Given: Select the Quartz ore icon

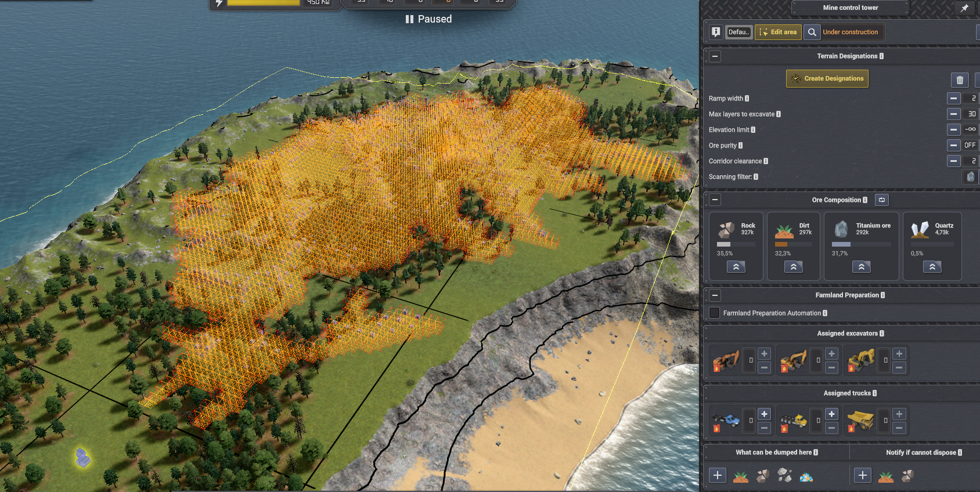Looking at the screenshot, I should pos(920,230).
